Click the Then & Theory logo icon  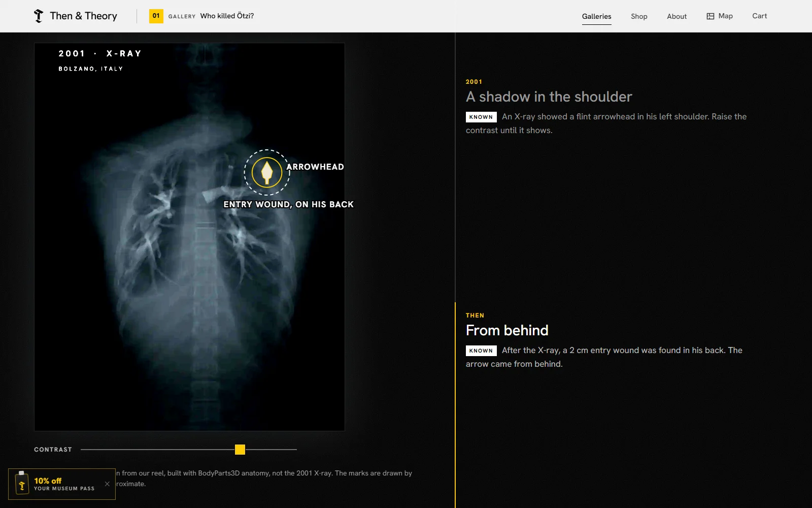[x=39, y=16]
